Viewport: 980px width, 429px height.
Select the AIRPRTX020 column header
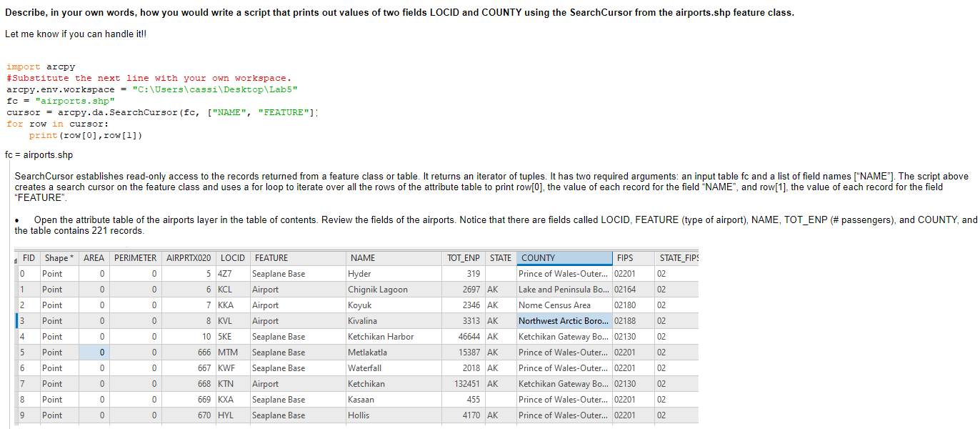click(x=189, y=258)
